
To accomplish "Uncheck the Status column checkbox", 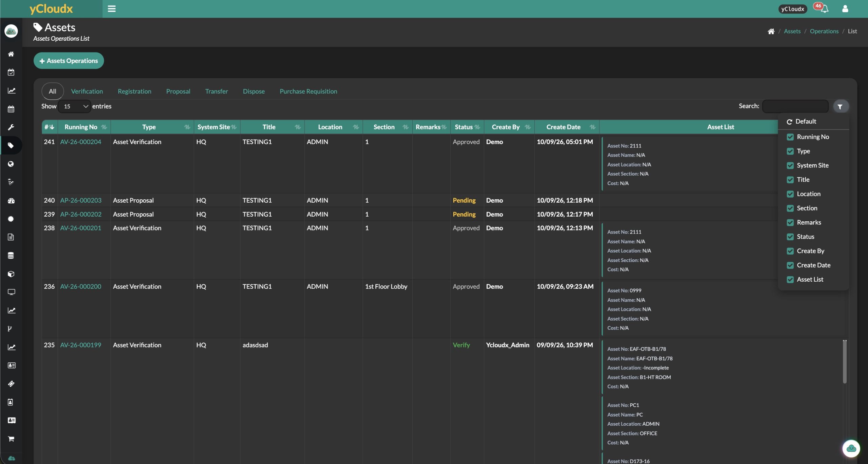I will coord(790,237).
